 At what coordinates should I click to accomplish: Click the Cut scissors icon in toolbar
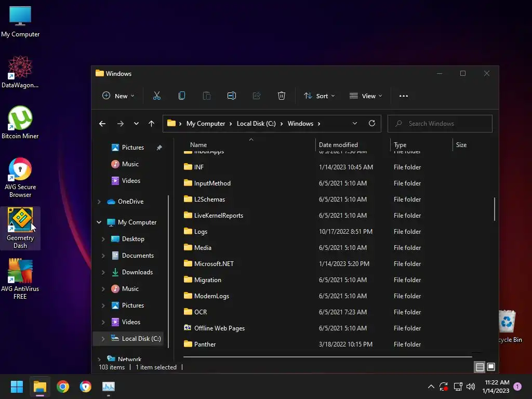pos(156,96)
